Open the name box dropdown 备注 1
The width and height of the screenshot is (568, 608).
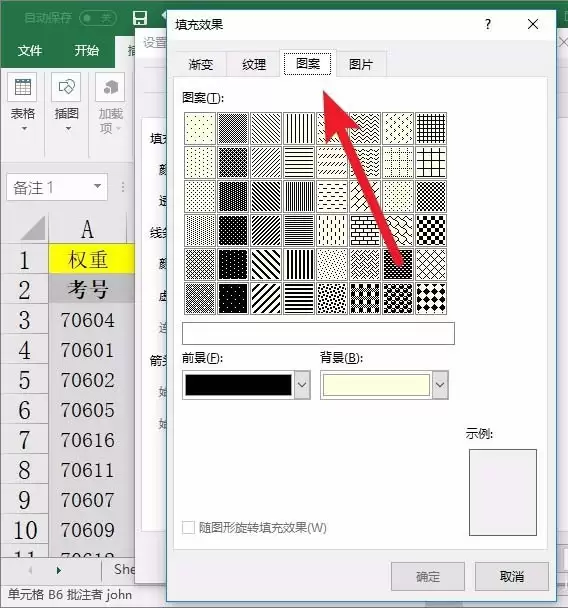click(98, 187)
